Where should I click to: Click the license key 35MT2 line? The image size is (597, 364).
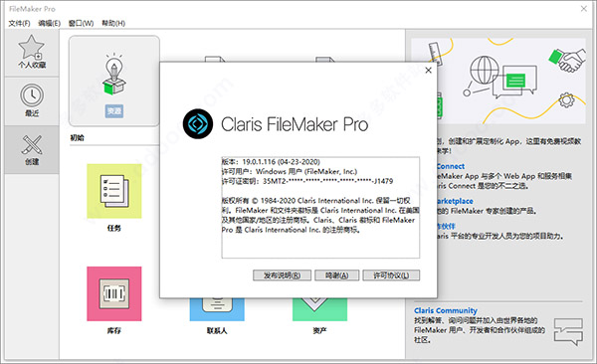pyautogui.click(x=307, y=181)
